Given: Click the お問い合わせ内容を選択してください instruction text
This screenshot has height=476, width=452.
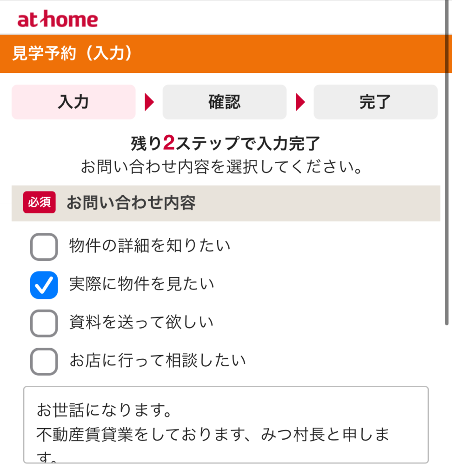Looking at the screenshot, I should pyautogui.click(x=221, y=167).
